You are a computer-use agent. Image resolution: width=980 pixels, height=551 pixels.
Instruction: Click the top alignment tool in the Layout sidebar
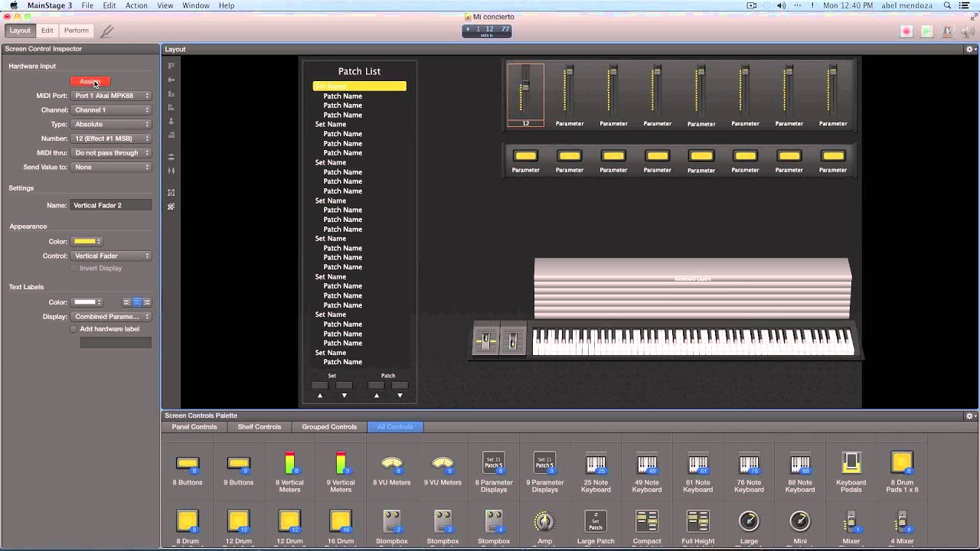(171, 66)
